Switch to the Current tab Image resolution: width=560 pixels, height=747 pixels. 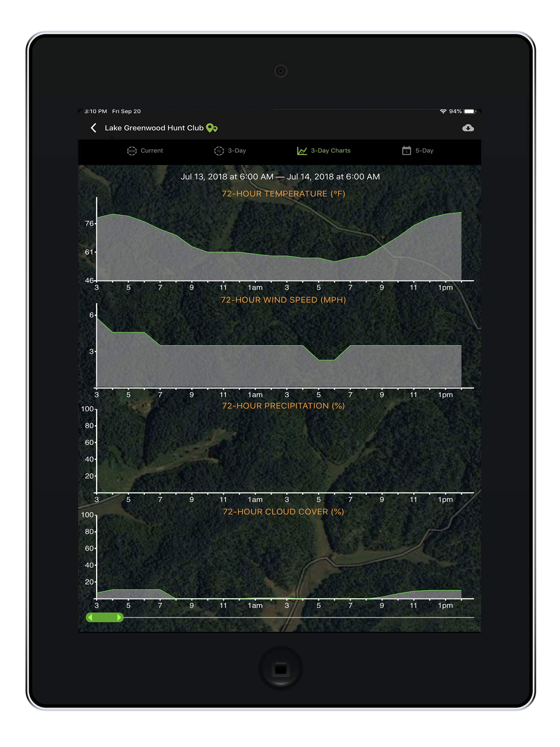[x=152, y=151]
